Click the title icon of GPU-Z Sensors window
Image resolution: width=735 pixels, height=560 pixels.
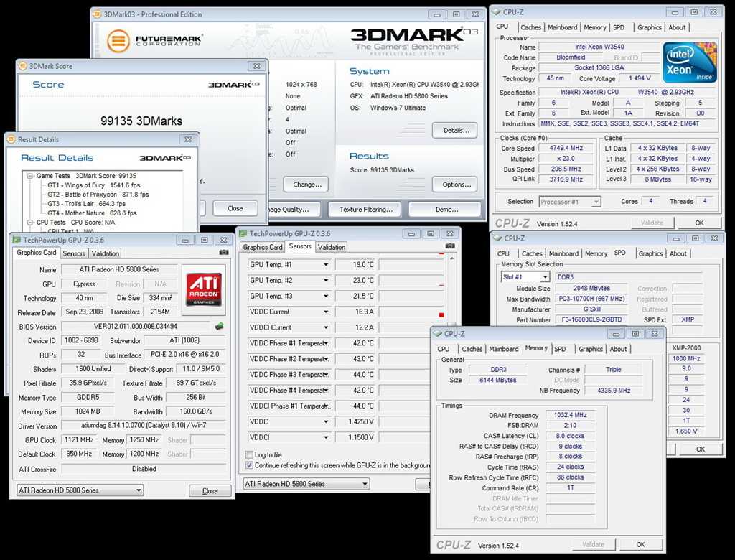click(x=243, y=233)
